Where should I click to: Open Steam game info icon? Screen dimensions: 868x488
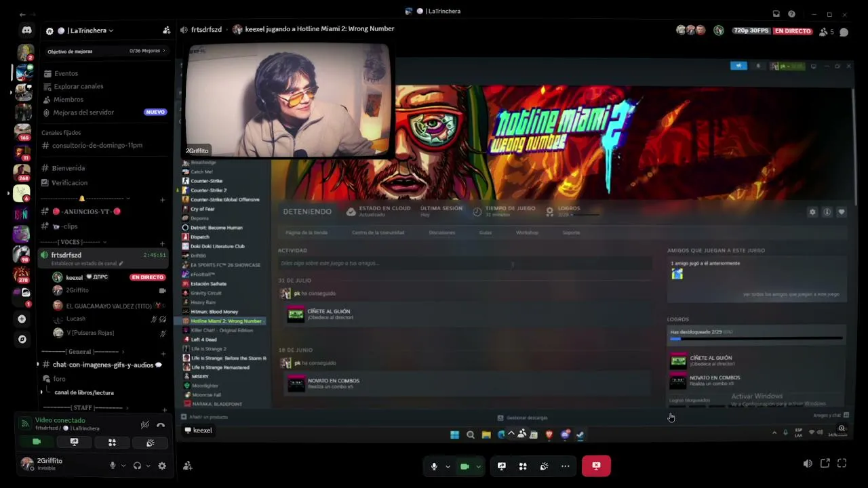(827, 212)
